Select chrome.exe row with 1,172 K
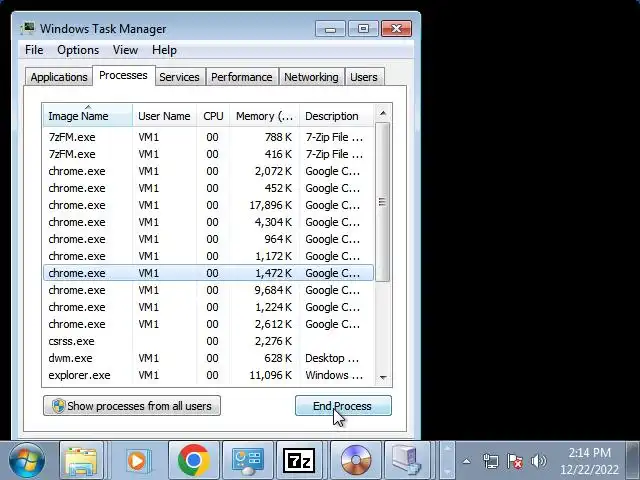Viewport: 640px width, 480px height. [208, 256]
